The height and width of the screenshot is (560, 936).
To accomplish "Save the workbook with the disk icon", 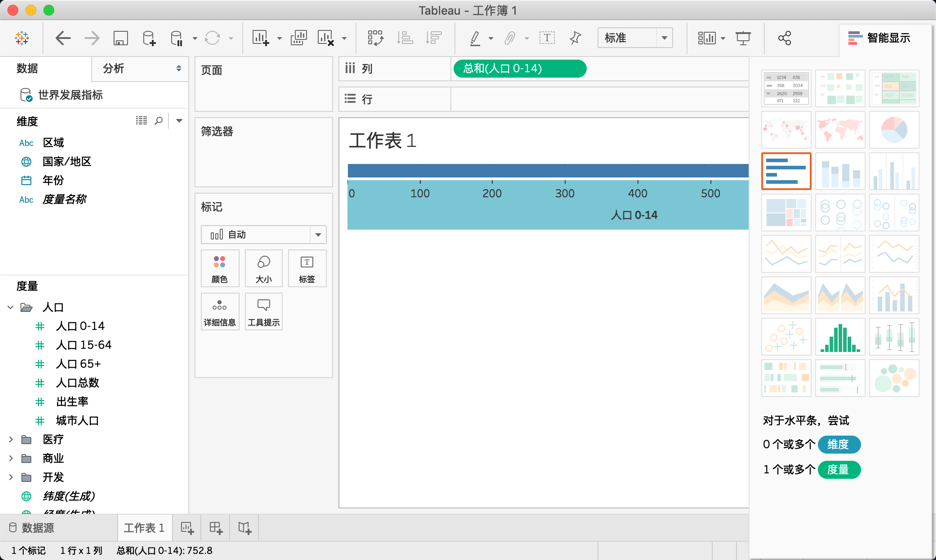I will tap(121, 38).
